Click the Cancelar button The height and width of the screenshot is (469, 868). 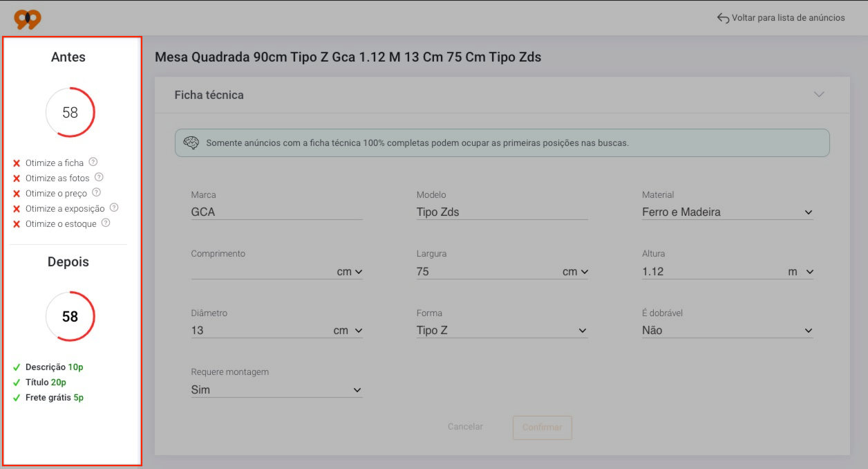pos(465,427)
